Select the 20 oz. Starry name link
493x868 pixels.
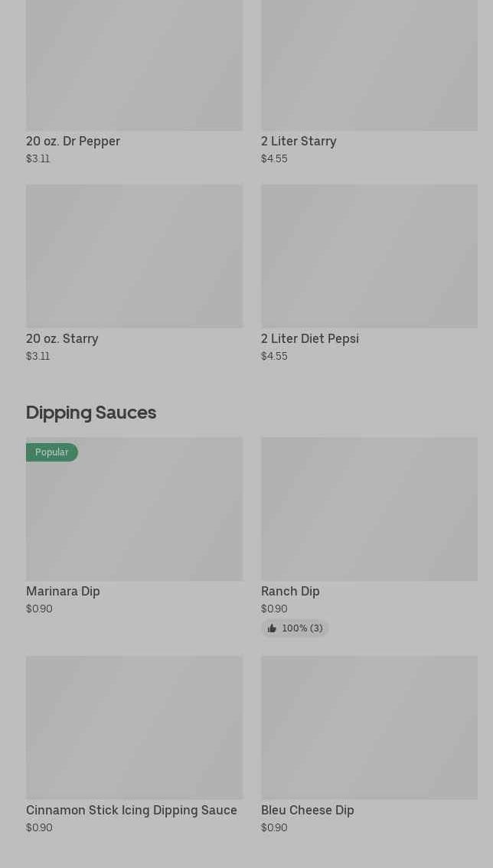pyautogui.click(x=62, y=339)
